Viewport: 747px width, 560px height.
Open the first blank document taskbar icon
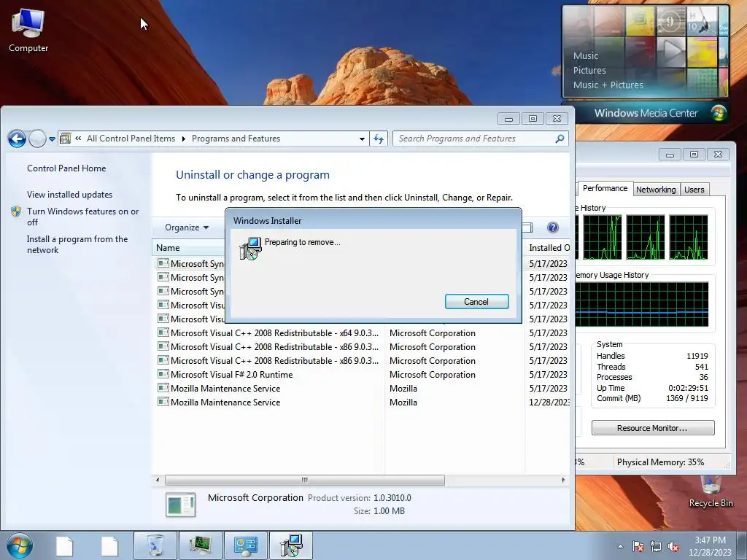coord(64,545)
